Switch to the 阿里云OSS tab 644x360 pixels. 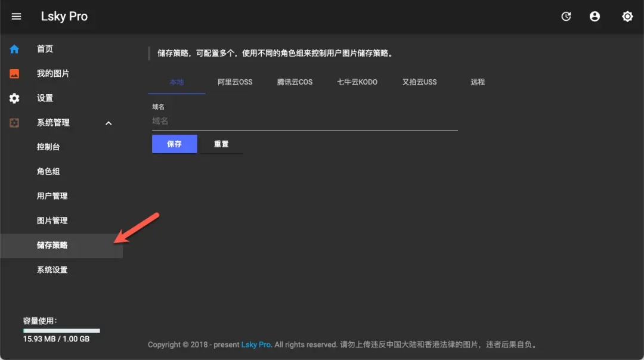tap(235, 82)
